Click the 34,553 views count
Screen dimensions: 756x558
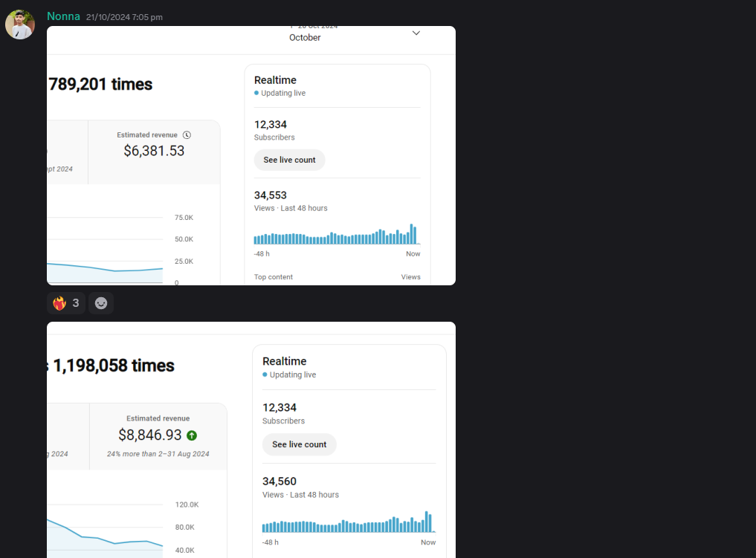tap(270, 195)
